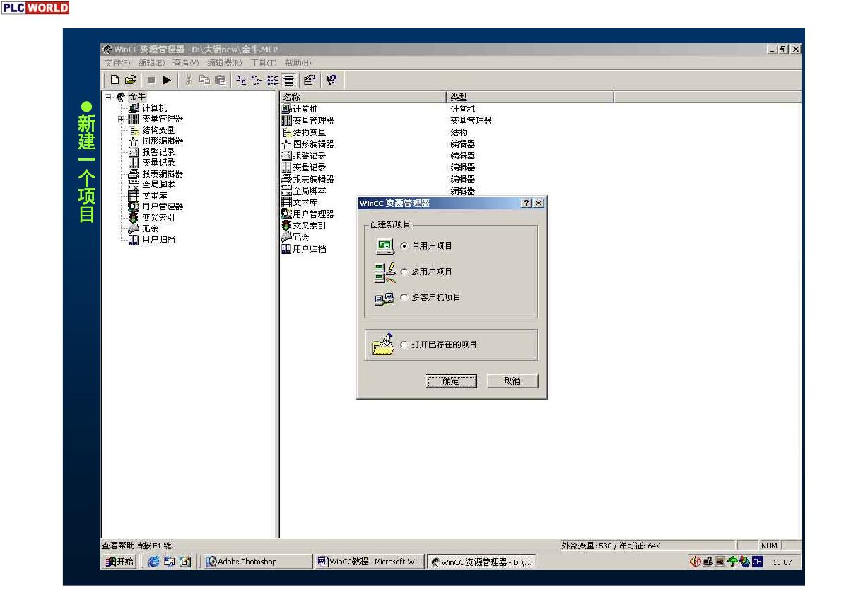
Task: Click the Paste toolbar icon
Action: (x=220, y=81)
